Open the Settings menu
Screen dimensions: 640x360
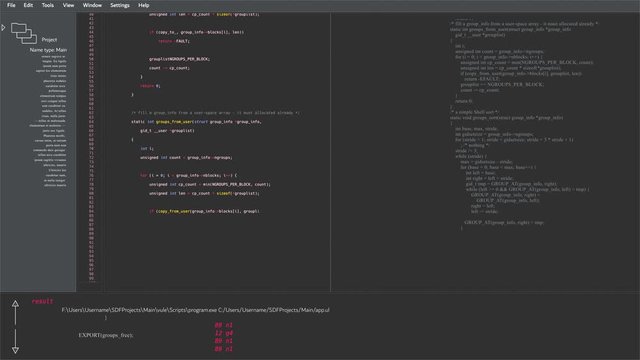pyautogui.click(x=120, y=5)
